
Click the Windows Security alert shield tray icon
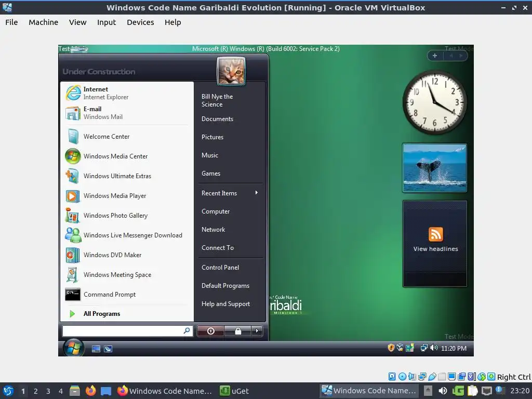(391, 348)
